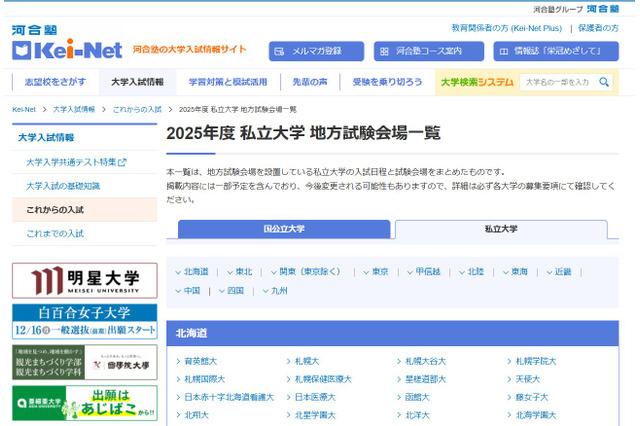The width and height of the screenshot is (640, 426).
Task: Click the 河合塾グループ logo at top right
Action: [x=576, y=9]
